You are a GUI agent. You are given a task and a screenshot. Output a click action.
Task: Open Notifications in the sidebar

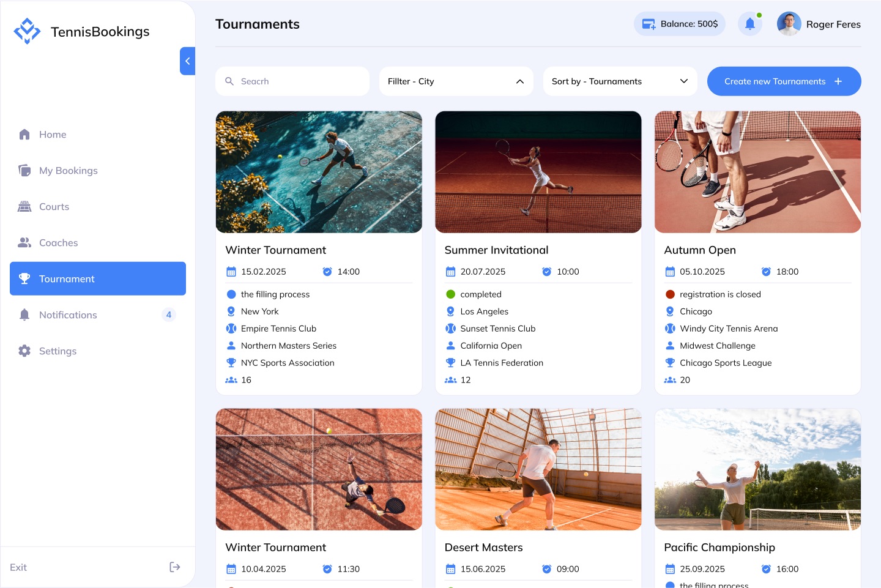click(x=98, y=315)
